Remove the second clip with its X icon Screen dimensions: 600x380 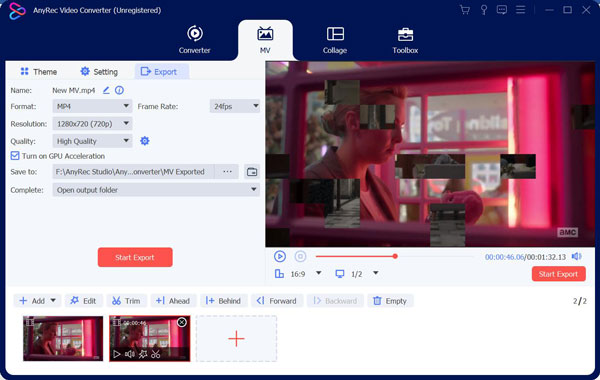pyautogui.click(x=182, y=322)
